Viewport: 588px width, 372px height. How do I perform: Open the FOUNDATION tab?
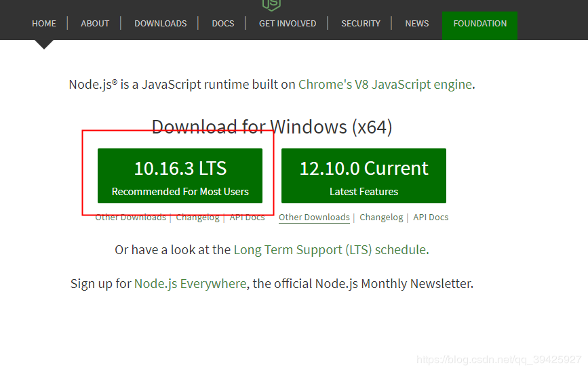(479, 26)
